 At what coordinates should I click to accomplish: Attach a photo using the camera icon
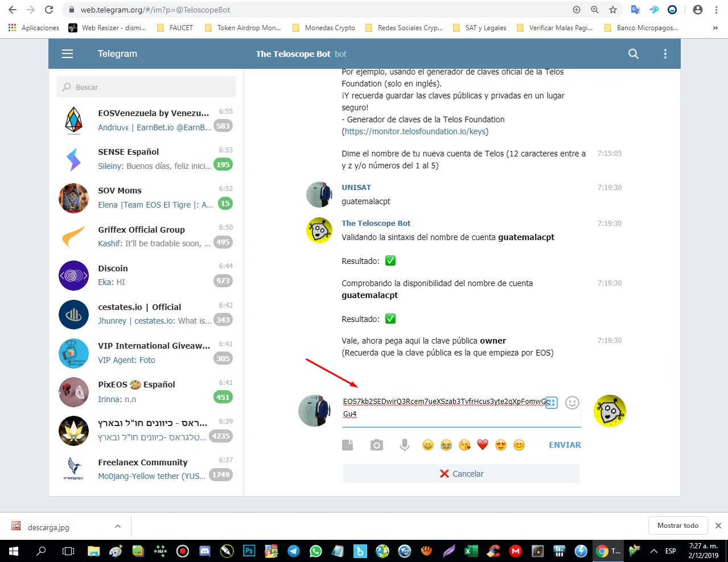376,445
